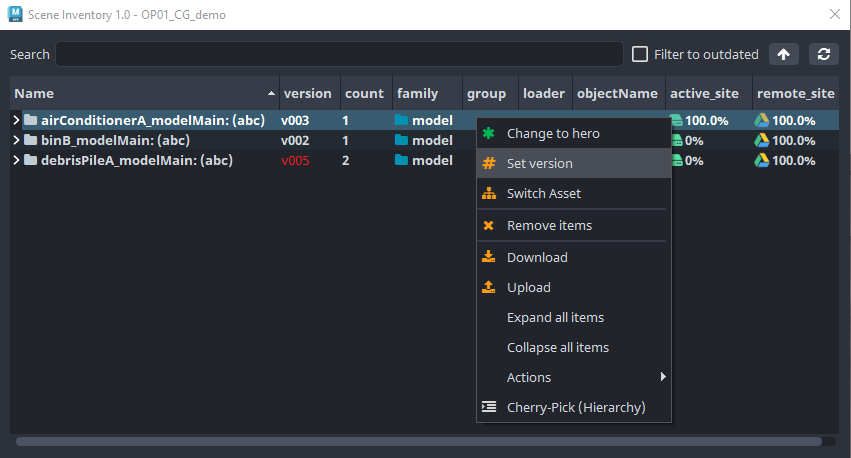Click Google Drive icon in airConditionerA row

click(x=762, y=120)
